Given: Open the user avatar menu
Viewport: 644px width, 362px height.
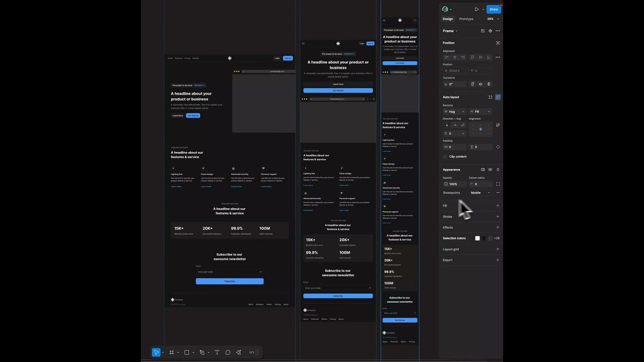Looking at the screenshot, I should tap(446, 9).
